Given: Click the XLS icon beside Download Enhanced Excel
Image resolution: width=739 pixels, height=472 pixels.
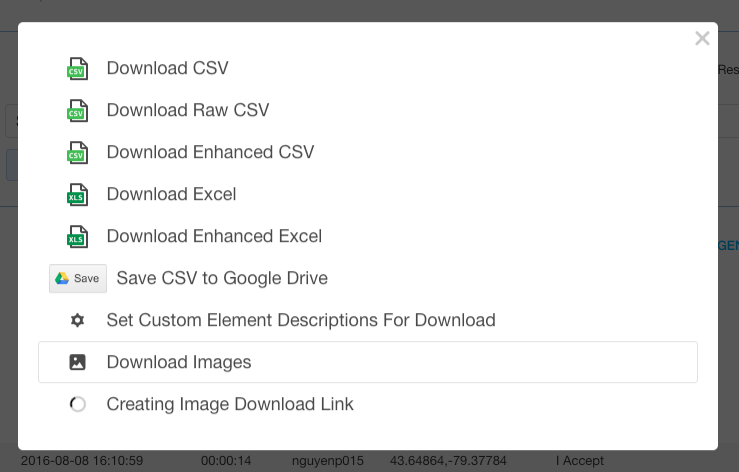Looking at the screenshot, I should coord(77,236).
